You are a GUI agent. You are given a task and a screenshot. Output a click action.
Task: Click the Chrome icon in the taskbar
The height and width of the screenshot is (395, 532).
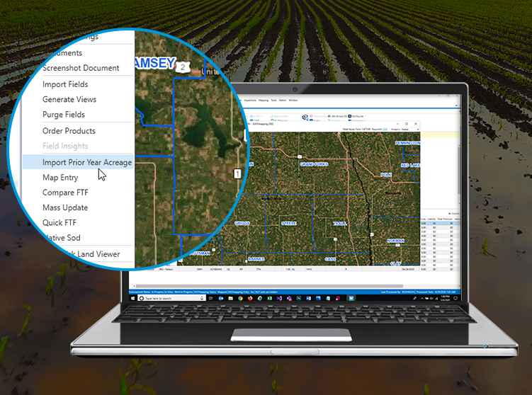[x=241, y=299]
